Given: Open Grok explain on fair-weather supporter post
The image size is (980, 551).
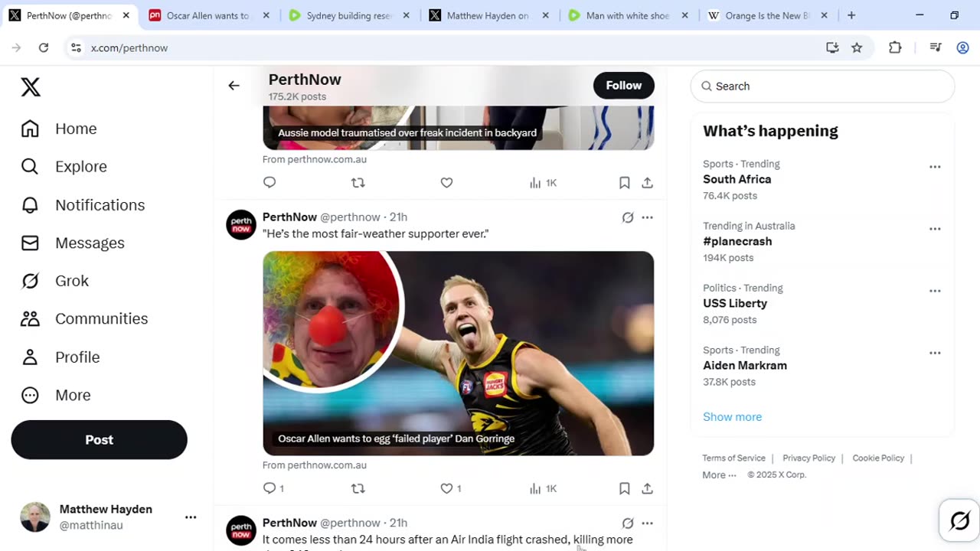Looking at the screenshot, I should [x=628, y=217].
